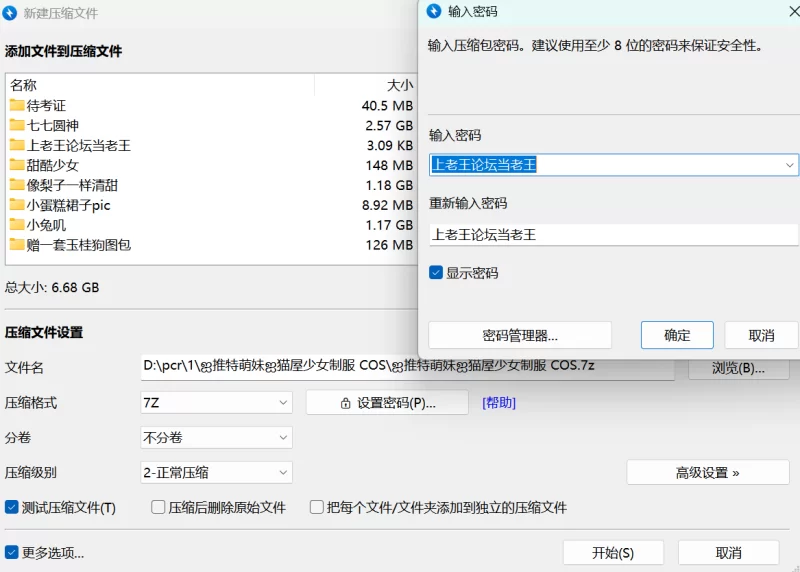This screenshot has width=800, height=572.
Task: Click the 确定 button
Action: tap(677, 335)
